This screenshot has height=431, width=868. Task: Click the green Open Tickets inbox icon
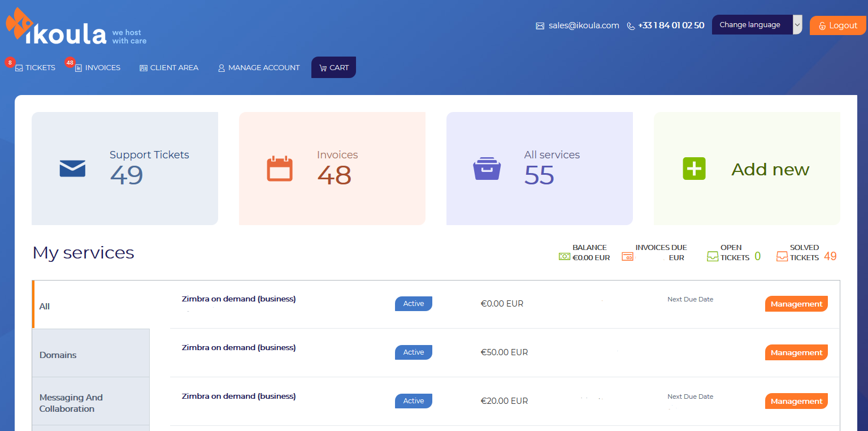713,256
